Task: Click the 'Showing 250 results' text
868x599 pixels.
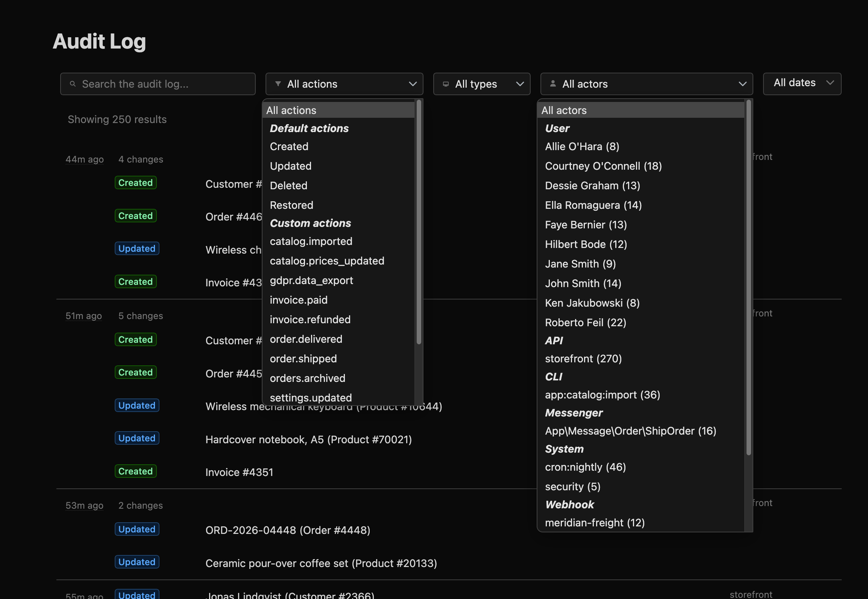Action: coord(117,119)
